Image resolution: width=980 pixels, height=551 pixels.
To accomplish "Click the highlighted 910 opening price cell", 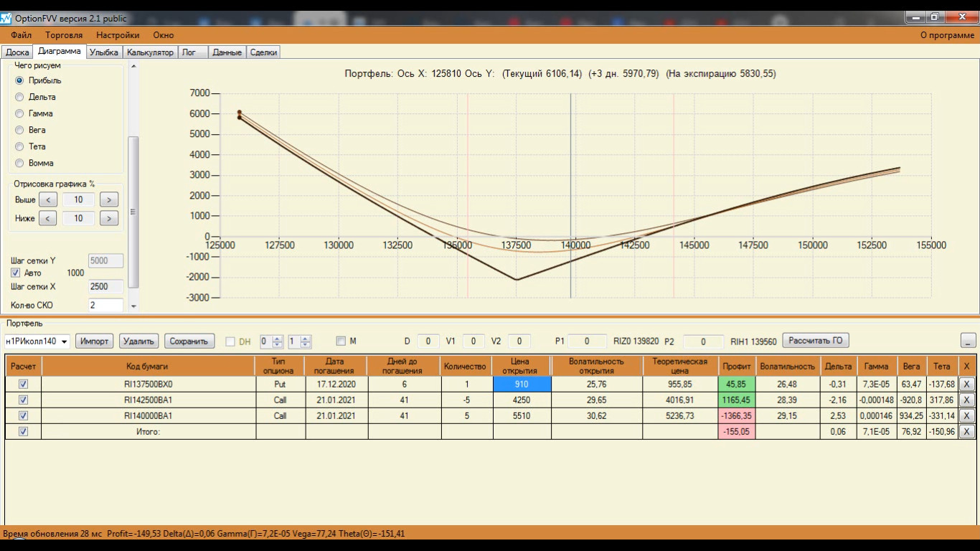I will (x=522, y=384).
